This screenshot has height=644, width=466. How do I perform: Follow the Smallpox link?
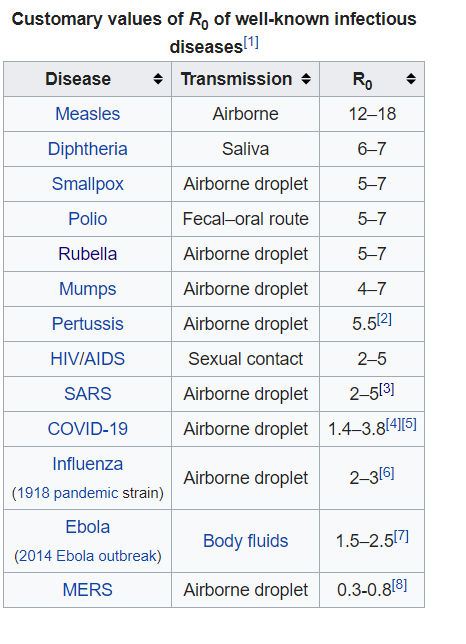point(87,184)
